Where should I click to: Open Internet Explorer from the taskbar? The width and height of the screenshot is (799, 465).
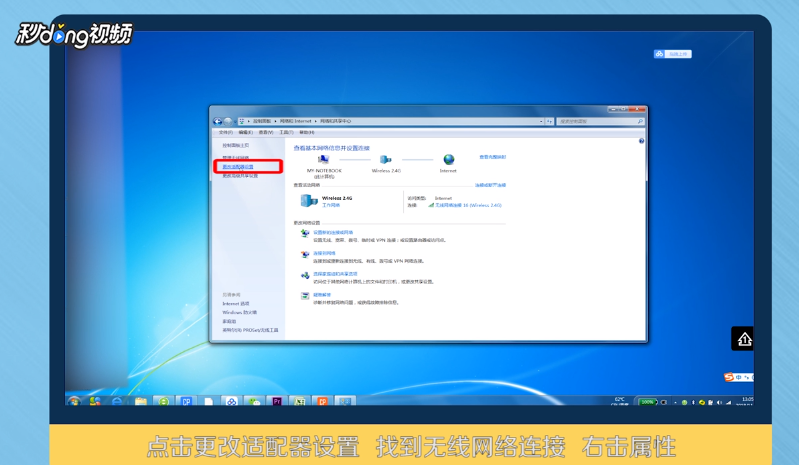pyautogui.click(x=117, y=401)
